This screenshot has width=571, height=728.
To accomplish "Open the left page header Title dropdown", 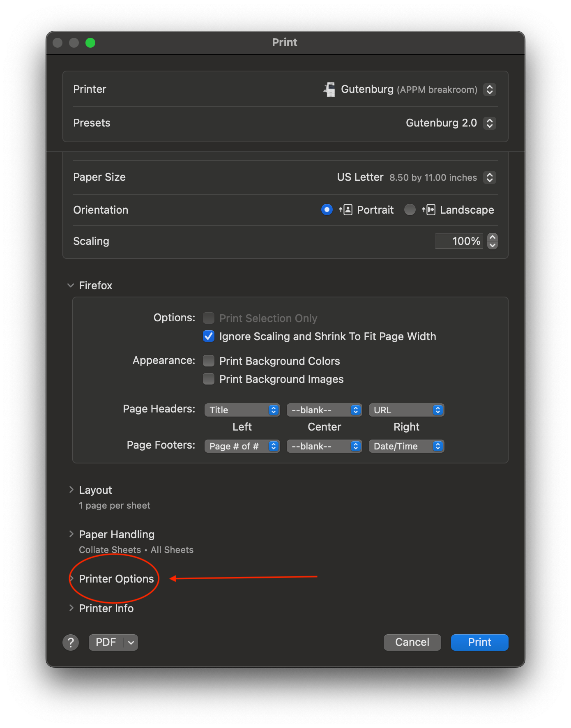I will (x=242, y=410).
